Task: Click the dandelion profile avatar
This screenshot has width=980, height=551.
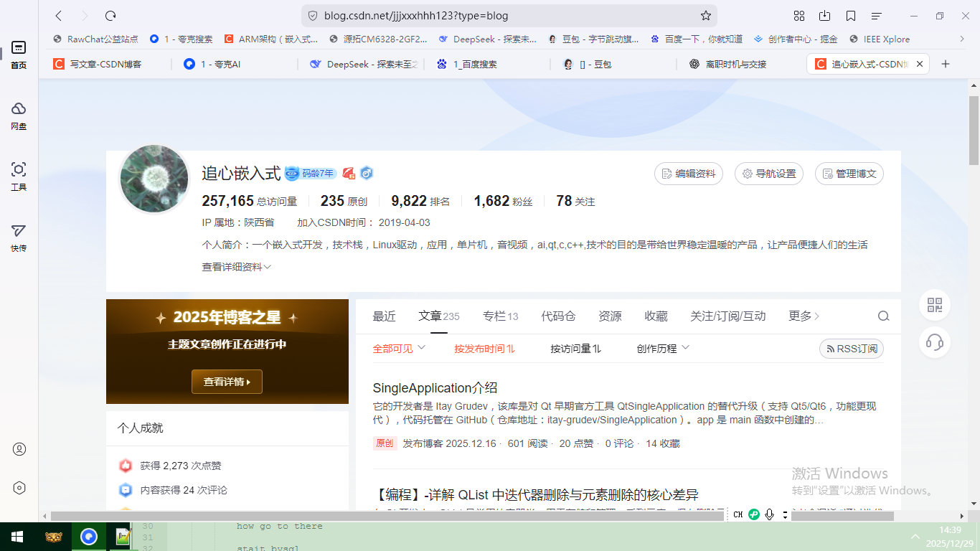Action: 154,179
